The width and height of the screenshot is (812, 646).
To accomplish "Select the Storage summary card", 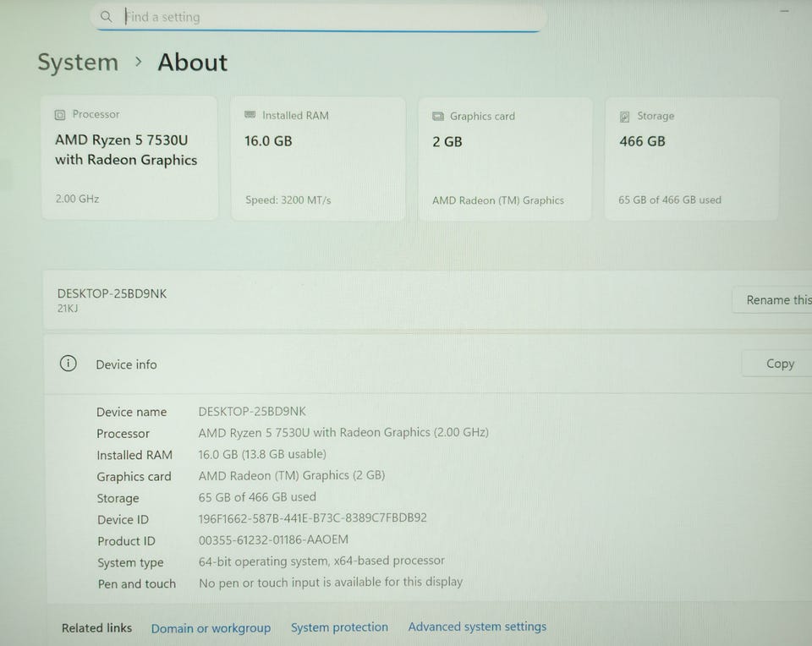I will pyautogui.click(x=692, y=159).
